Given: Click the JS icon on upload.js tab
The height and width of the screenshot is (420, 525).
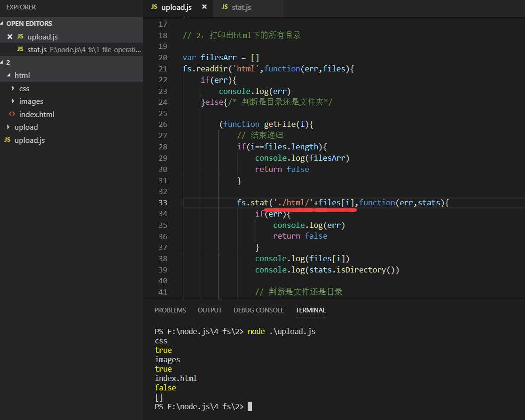Looking at the screenshot, I should point(154,7).
